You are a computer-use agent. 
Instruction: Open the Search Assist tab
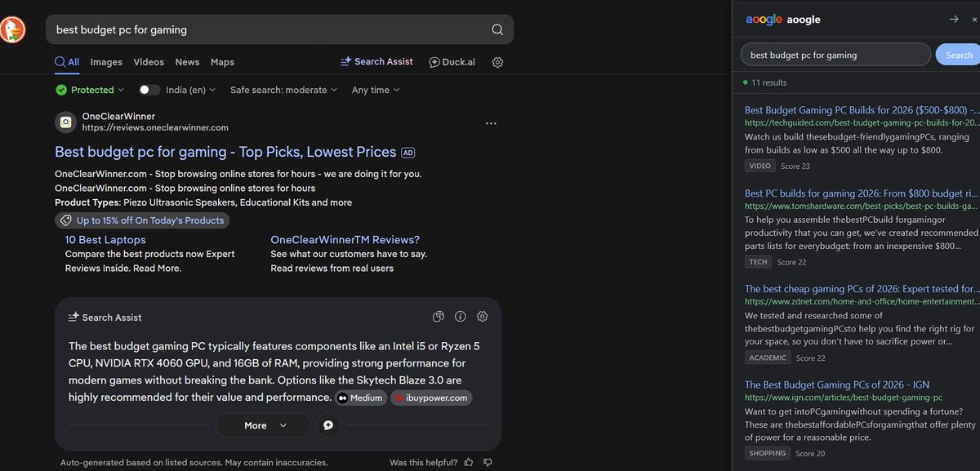(x=376, y=62)
